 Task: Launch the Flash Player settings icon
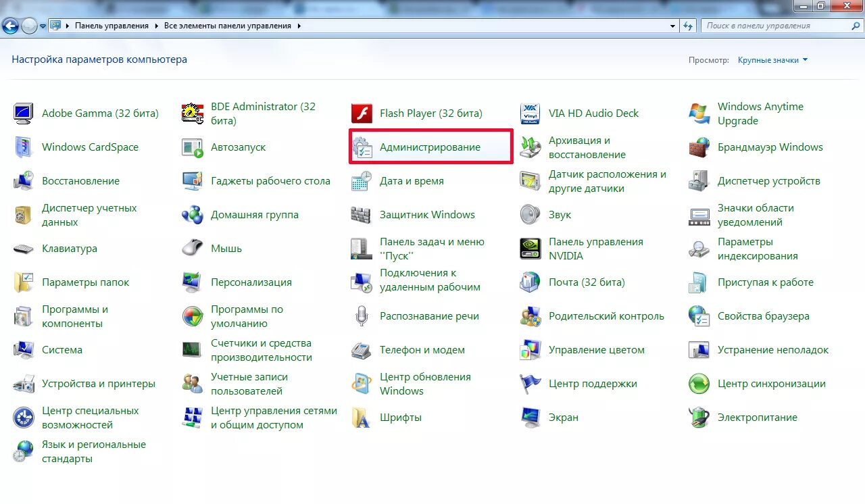pyautogui.click(x=362, y=114)
